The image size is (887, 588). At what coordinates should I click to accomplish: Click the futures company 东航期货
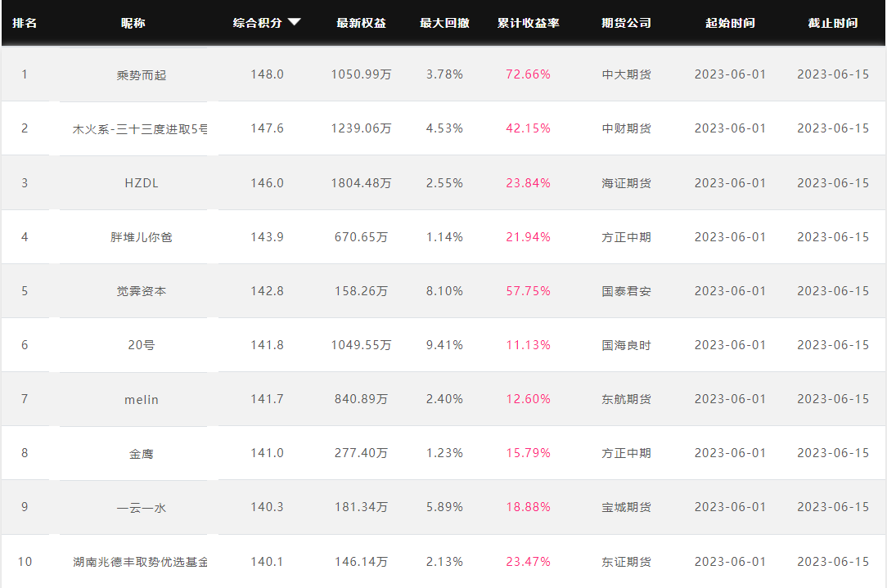pyautogui.click(x=626, y=399)
